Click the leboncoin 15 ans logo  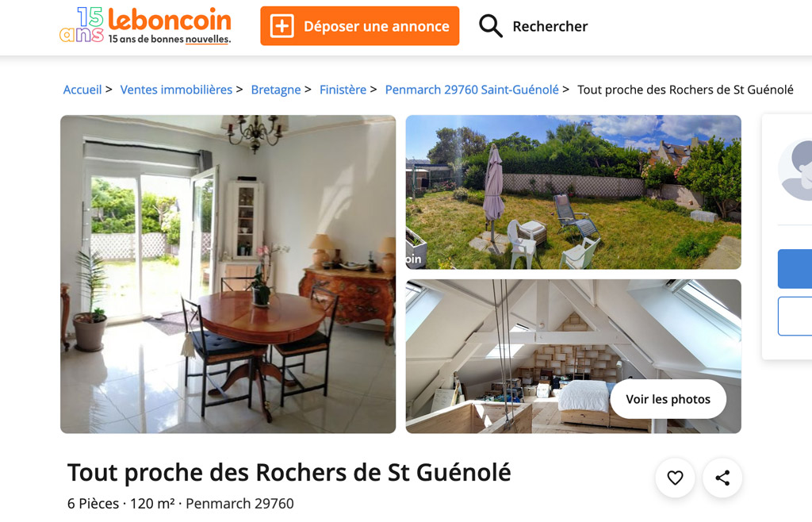click(146, 25)
